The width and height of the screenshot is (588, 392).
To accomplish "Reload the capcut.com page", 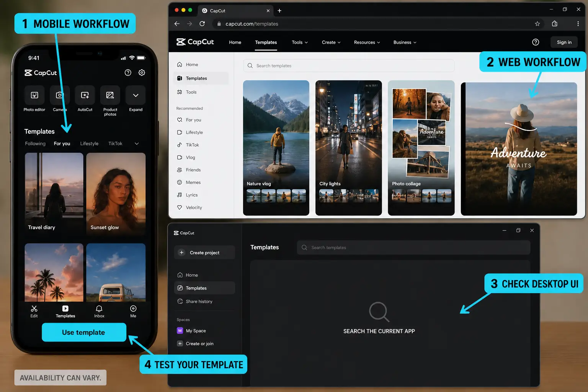I will 202,24.
